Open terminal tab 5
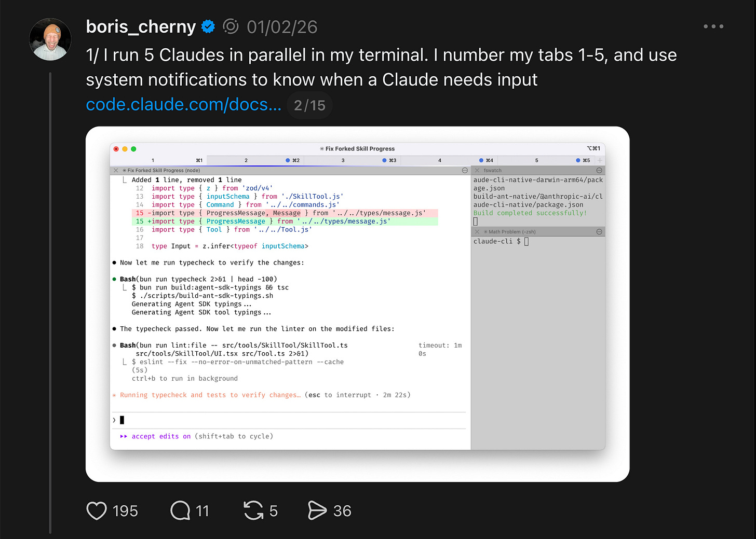Screen dimensions: 756x539 pyautogui.click(x=545, y=160)
